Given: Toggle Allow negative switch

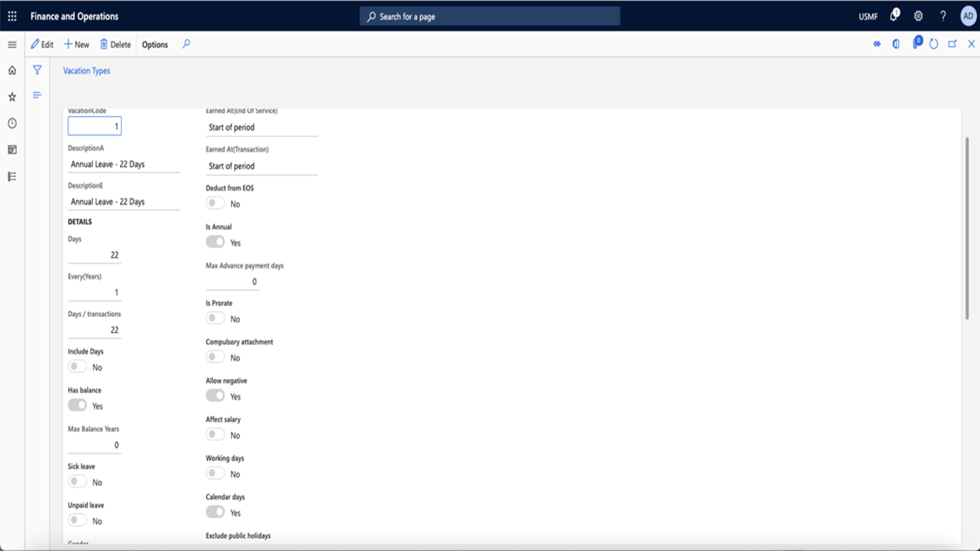Looking at the screenshot, I should pyautogui.click(x=215, y=396).
